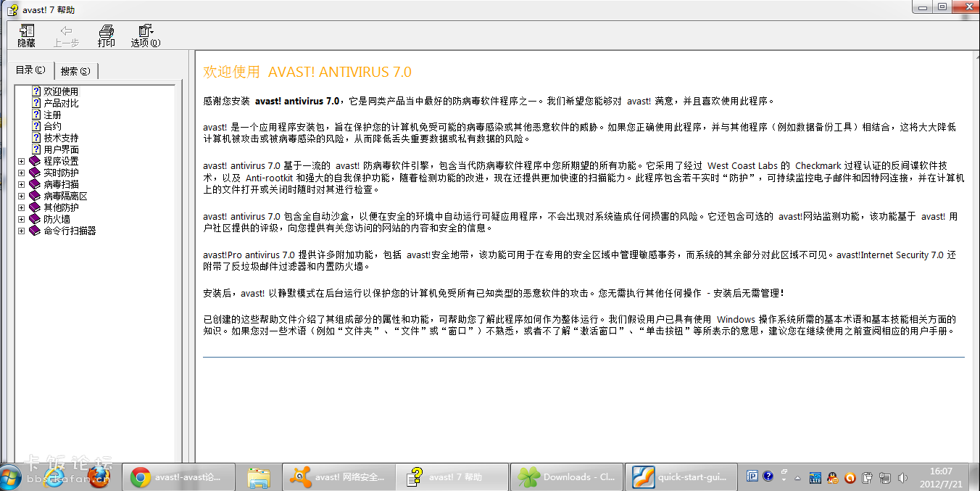Click the QQ penguin tray icon

coord(832,477)
